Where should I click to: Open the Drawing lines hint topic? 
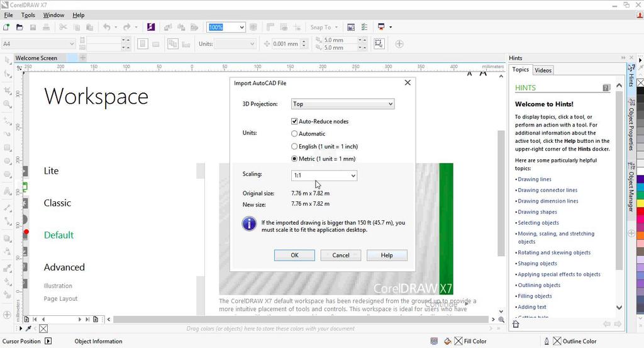pos(535,179)
